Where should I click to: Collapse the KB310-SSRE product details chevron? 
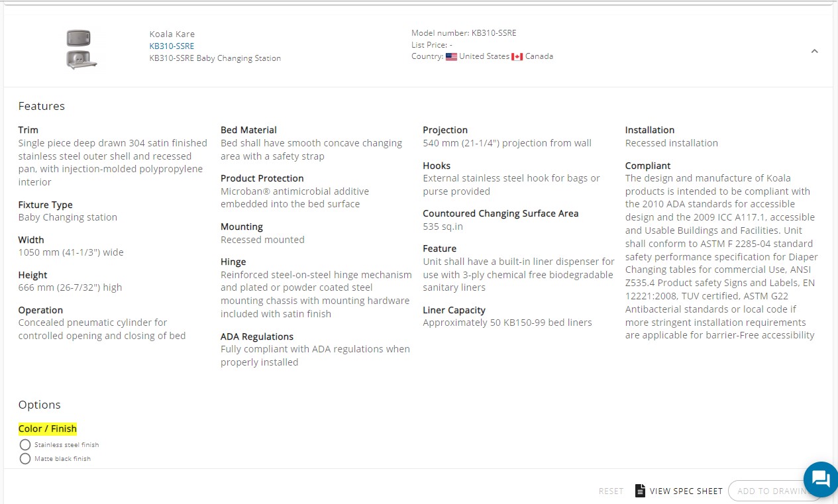[815, 51]
